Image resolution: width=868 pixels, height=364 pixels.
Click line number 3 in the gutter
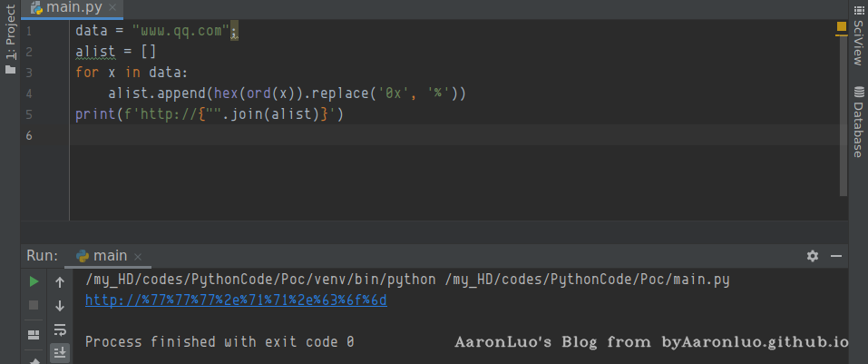click(30, 73)
